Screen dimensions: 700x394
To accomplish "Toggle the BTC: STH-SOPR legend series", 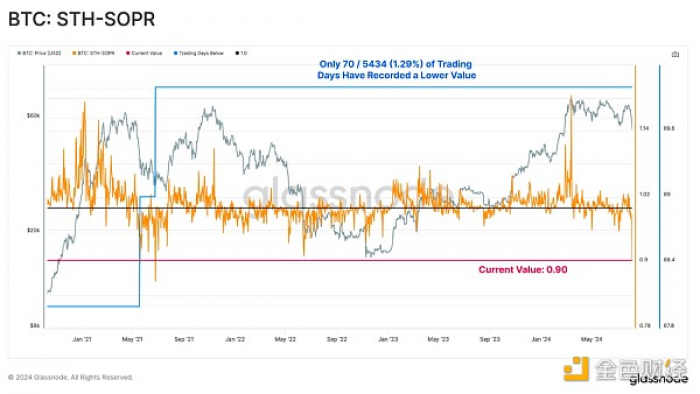I will 93,53.
